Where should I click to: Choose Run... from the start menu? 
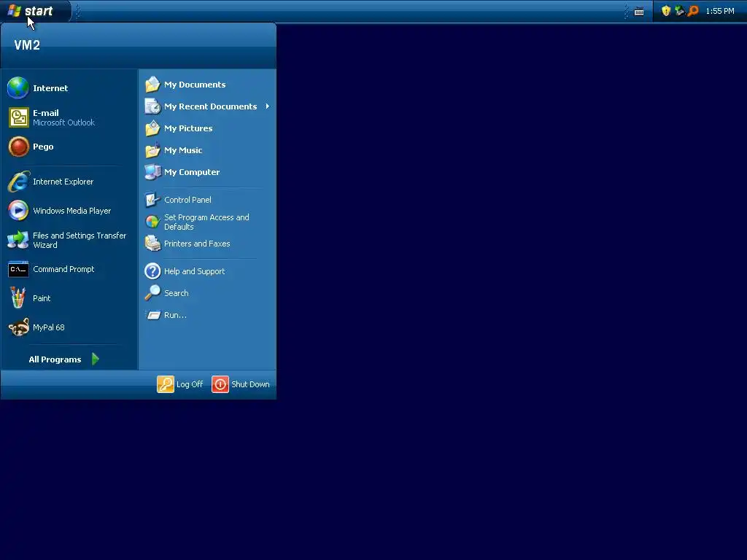pos(208,315)
